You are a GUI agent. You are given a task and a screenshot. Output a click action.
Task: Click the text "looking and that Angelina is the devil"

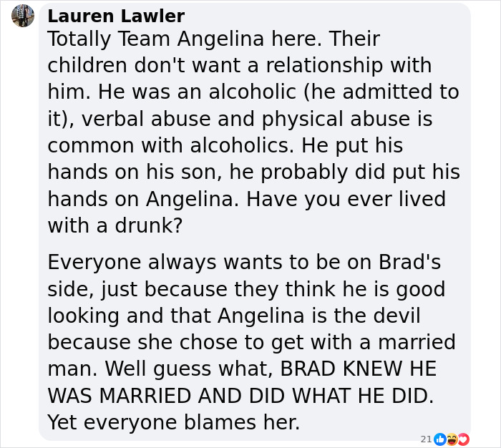tap(234, 316)
